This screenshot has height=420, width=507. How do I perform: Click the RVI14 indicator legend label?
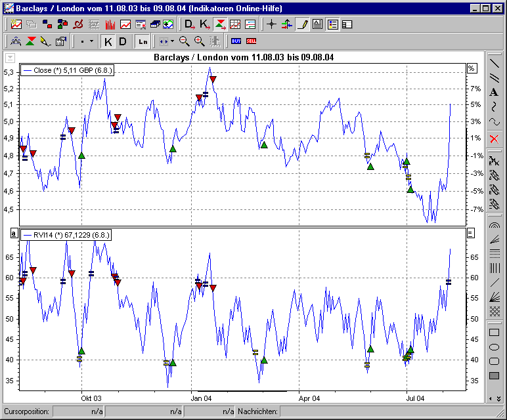[66, 234]
